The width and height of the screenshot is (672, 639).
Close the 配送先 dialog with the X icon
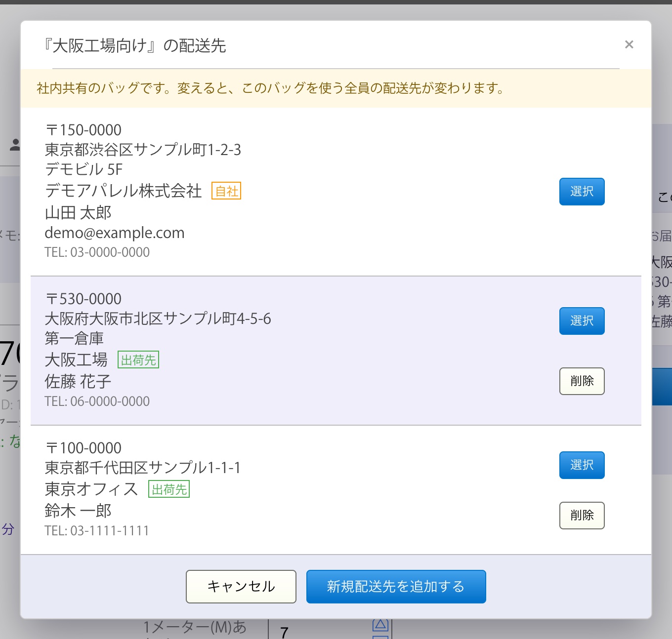(x=629, y=44)
